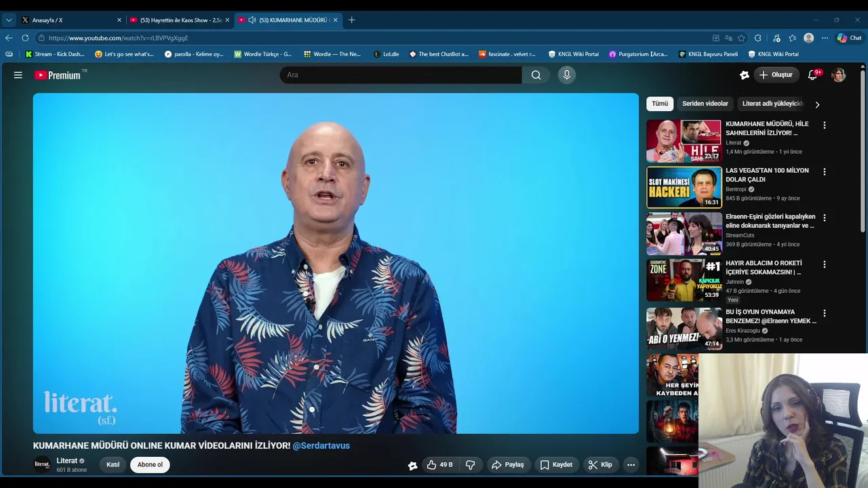Open options for KUMARHANE MÜDÜRÜ HİLE video
The width and height of the screenshot is (868, 488).
coord(824,125)
